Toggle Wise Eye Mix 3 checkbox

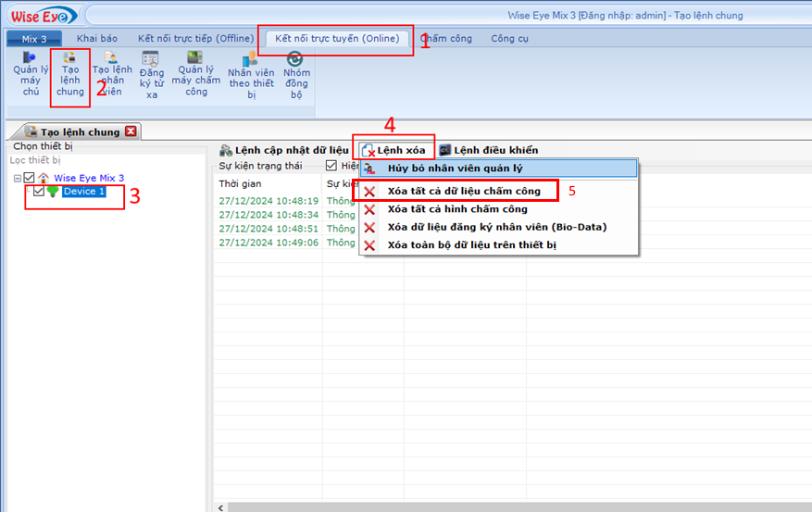tap(29, 178)
